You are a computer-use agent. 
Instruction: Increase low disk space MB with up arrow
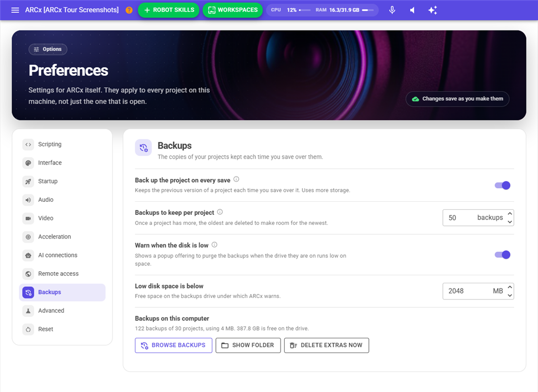(510, 287)
